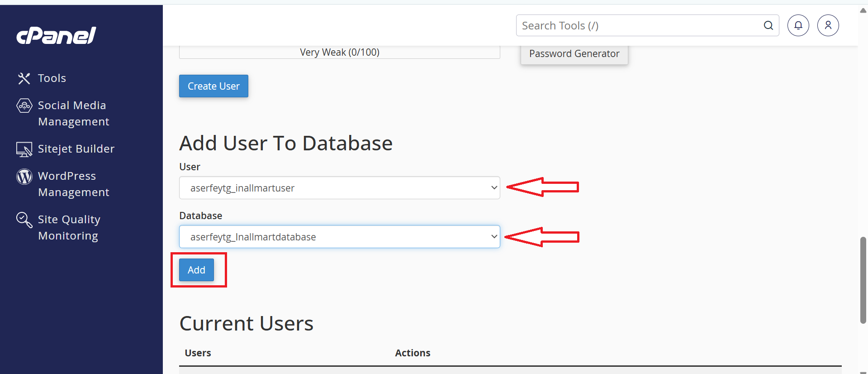Image resolution: width=868 pixels, height=374 pixels.
Task: Click the Users column header
Action: coord(198,353)
